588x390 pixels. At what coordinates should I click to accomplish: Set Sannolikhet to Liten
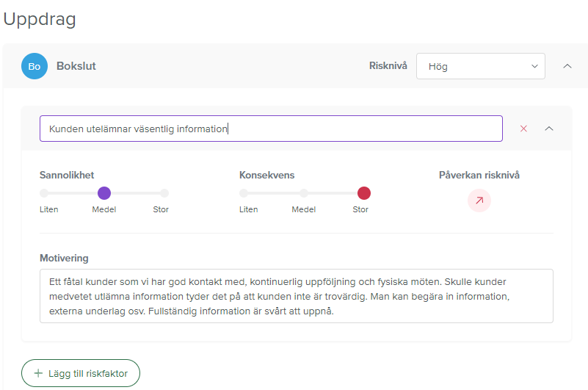(44, 193)
